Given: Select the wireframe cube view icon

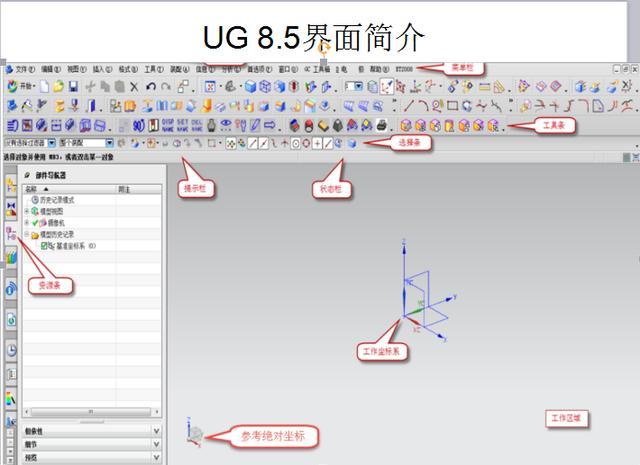Looking at the screenshot, I should [265, 87].
